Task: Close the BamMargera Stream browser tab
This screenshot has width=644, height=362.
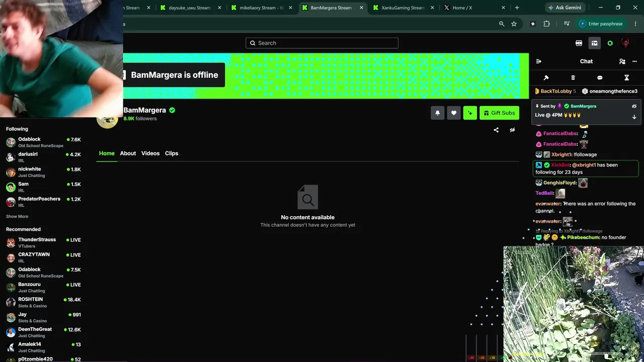Action: click(x=361, y=8)
